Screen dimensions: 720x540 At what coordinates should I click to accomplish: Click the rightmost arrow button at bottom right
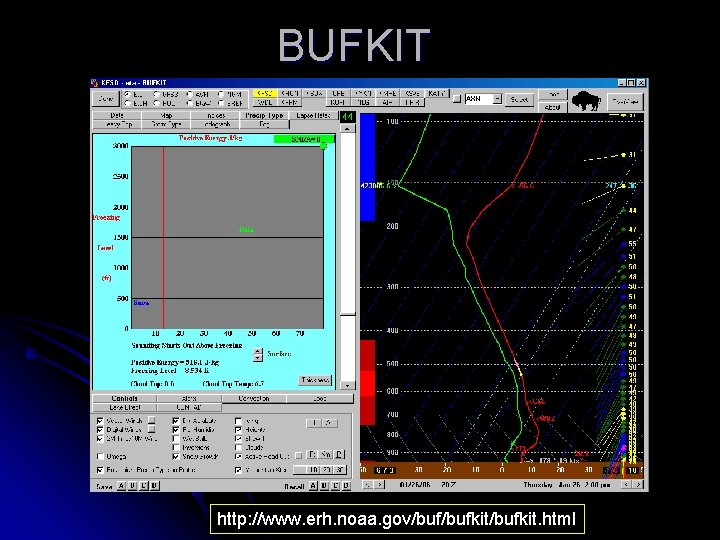[x=638, y=484]
